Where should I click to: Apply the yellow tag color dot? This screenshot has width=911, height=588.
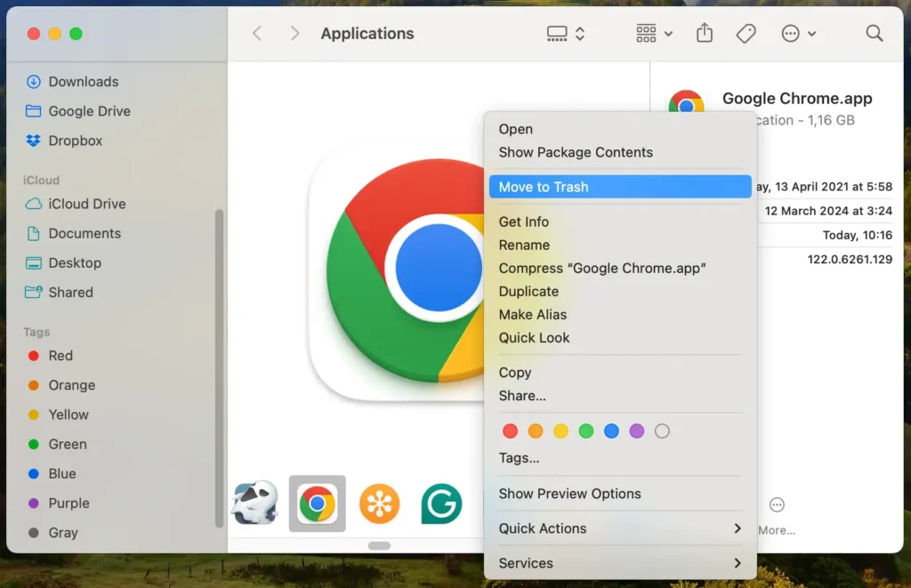pos(560,431)
